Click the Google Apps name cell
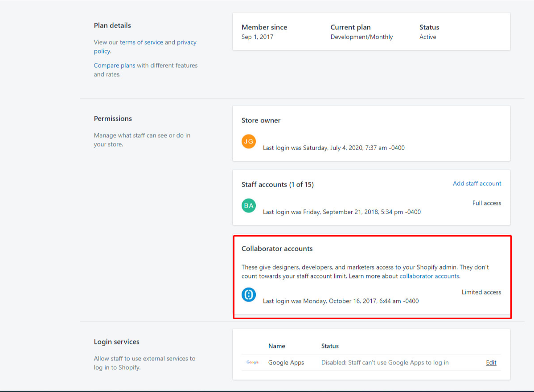Viewport: 534px width, 392px height. (286, 363)
